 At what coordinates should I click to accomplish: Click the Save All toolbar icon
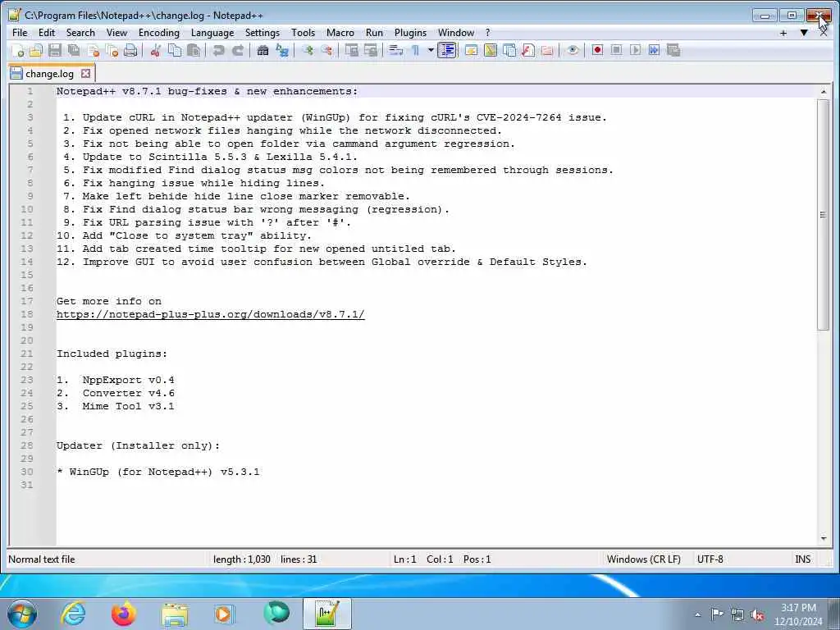(74, 50)
